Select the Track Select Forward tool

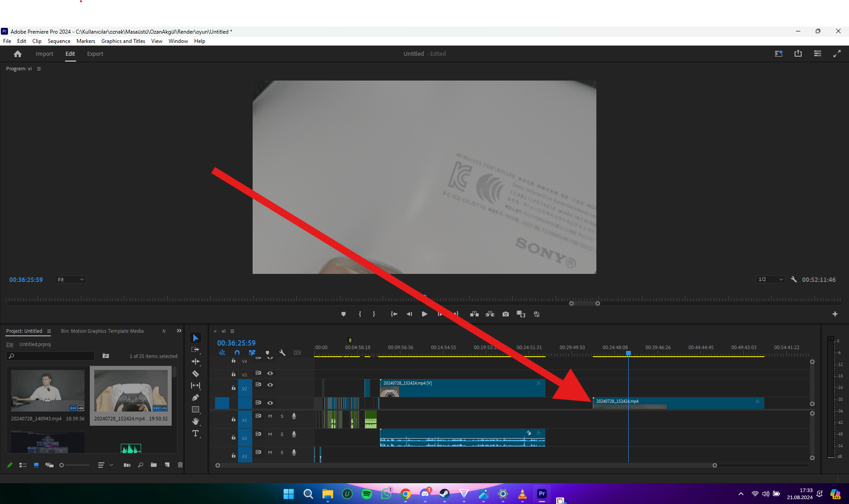pyautogui.click(x=196, y=350)
